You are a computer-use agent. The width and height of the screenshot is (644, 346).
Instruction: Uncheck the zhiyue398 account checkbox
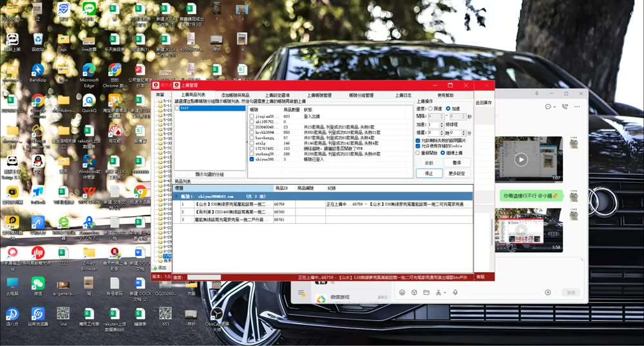coord(252,159)
